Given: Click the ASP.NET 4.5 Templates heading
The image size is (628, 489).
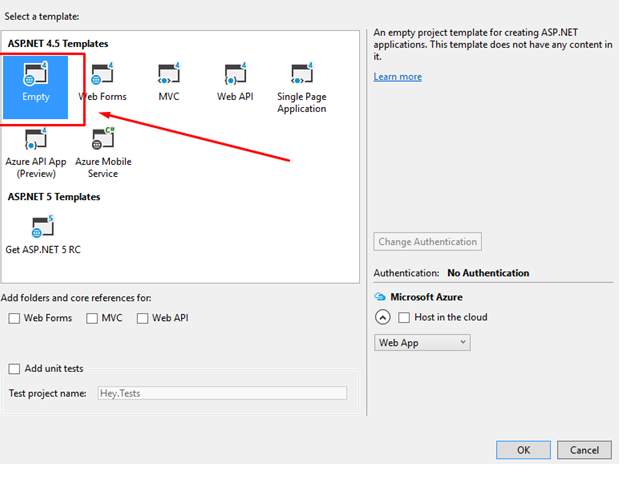Looking at the screenshot, I should 58,43.
